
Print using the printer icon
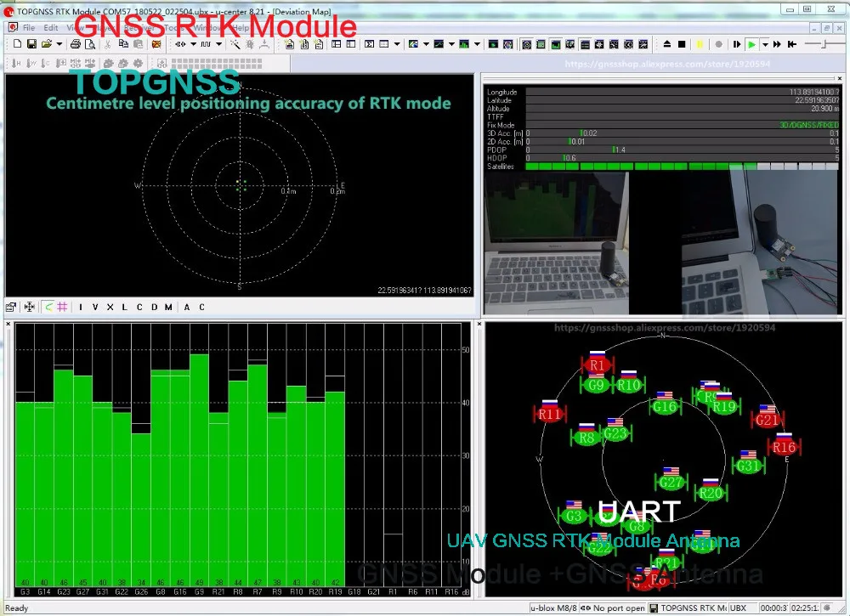coord(76,44)
